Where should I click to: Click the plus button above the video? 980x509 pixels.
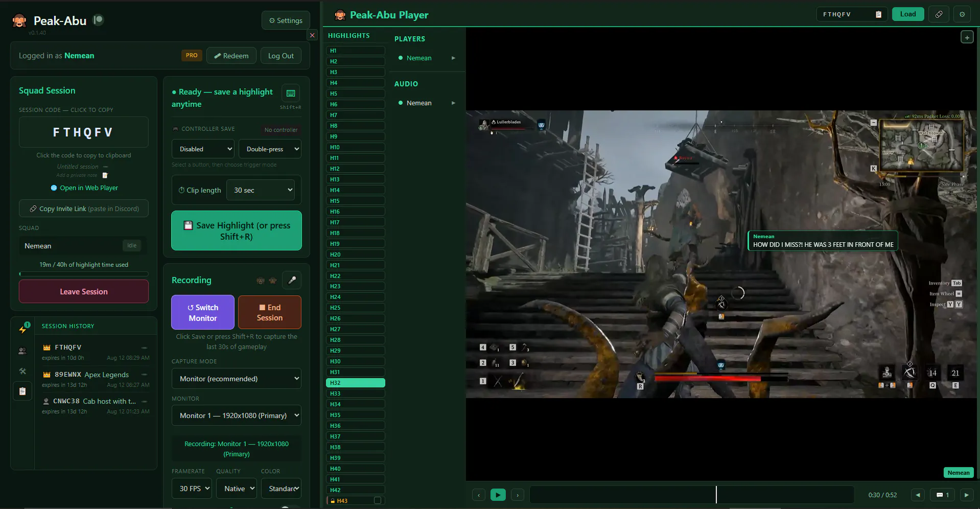967,37
